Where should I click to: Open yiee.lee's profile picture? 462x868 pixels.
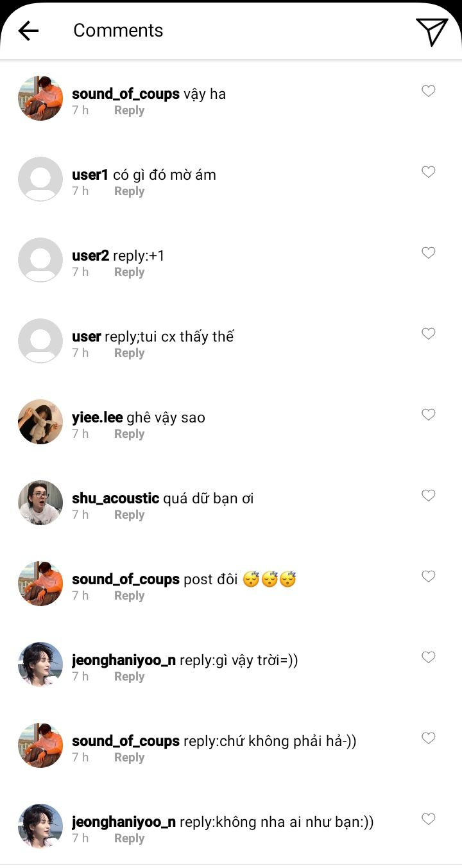tap(40, 422)
